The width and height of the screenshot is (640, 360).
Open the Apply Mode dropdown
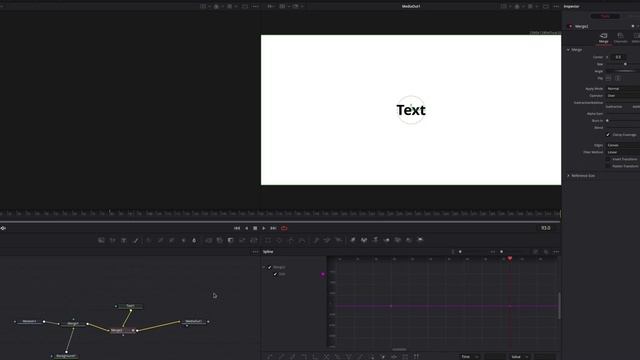(x=623, y=89)
